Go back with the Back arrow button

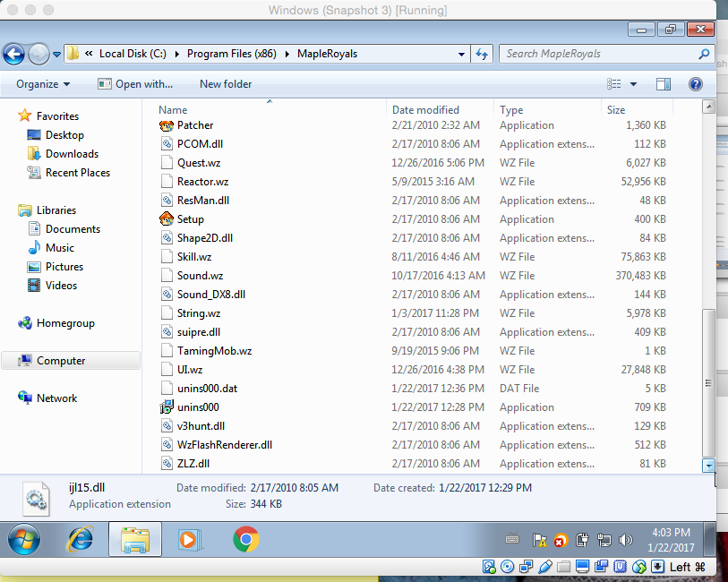(x=14, y=55)
